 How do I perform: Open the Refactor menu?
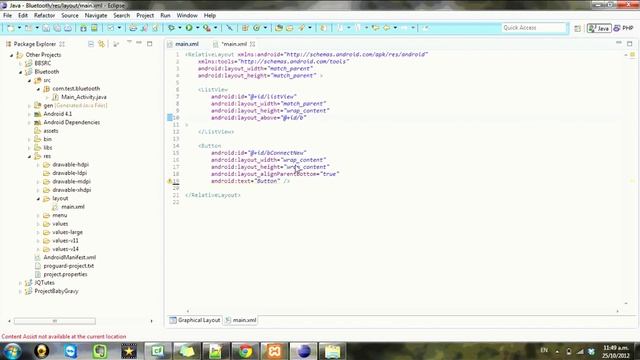click(44, 16)
